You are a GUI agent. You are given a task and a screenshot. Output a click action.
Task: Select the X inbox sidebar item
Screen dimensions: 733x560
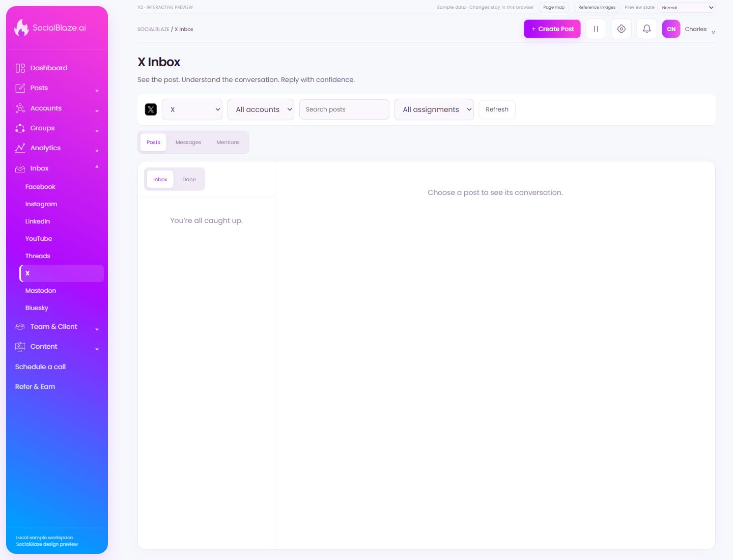click(x=62, y=273)
